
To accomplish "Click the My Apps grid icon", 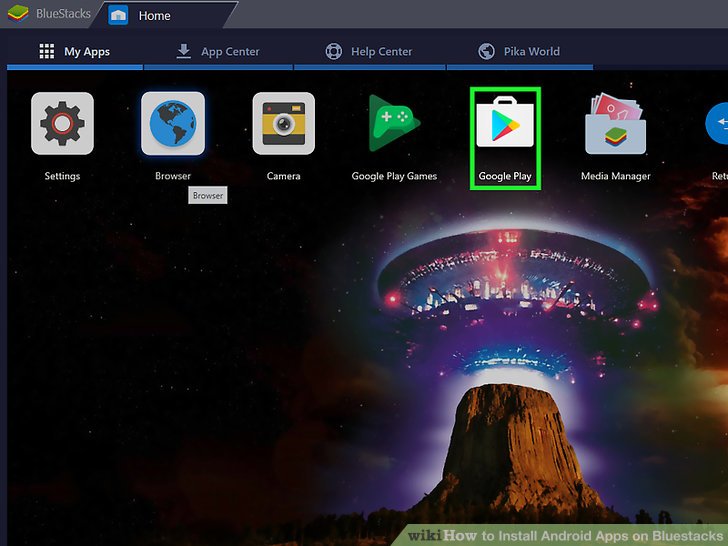I will pyautogui.click(x=46, y=51).
